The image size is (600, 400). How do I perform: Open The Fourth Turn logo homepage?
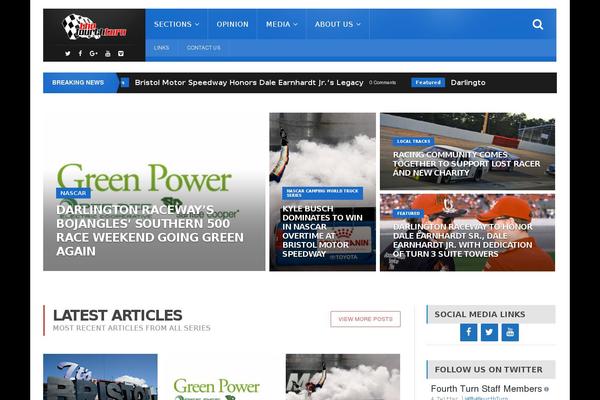[x=94, y=27]
